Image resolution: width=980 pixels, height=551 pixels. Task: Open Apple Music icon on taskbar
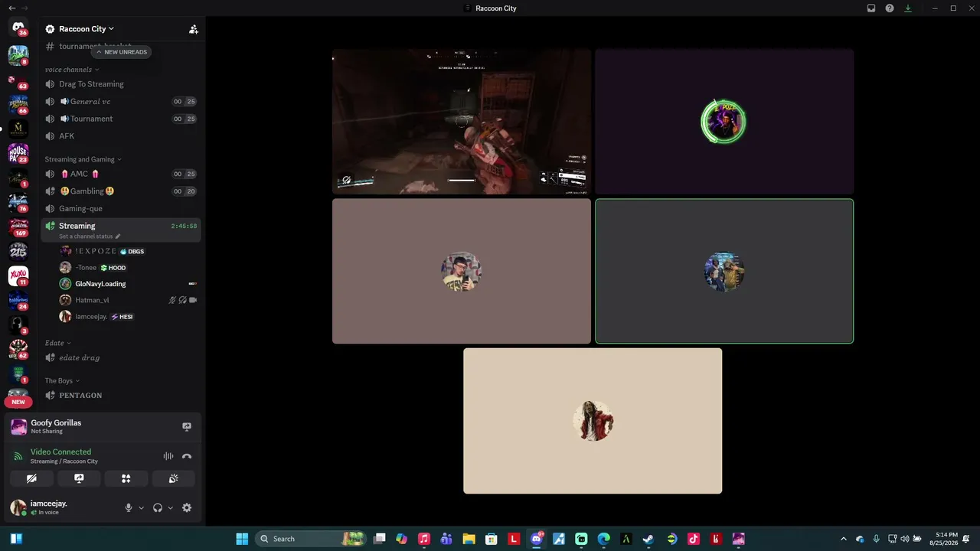point(424,539)
